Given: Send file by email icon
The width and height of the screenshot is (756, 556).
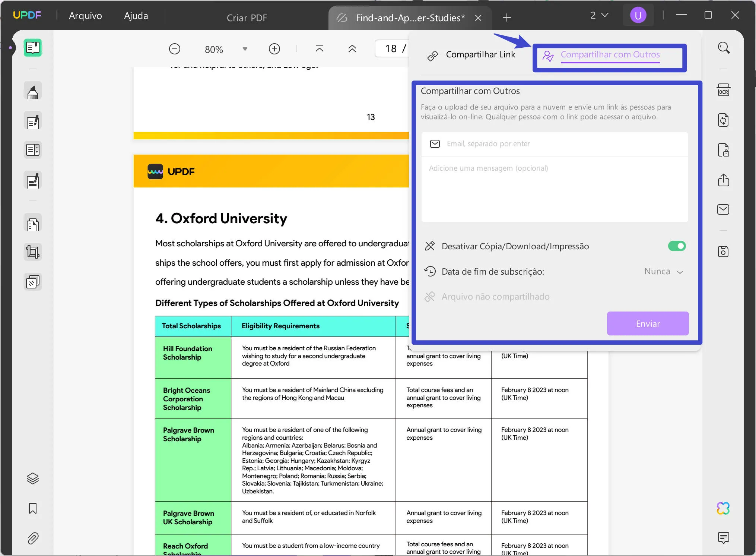Looking at the screenshot, I should tap(724, 209).
